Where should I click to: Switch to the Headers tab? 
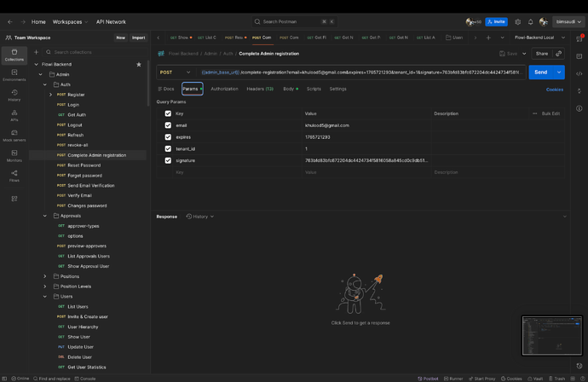click(259, 89)
